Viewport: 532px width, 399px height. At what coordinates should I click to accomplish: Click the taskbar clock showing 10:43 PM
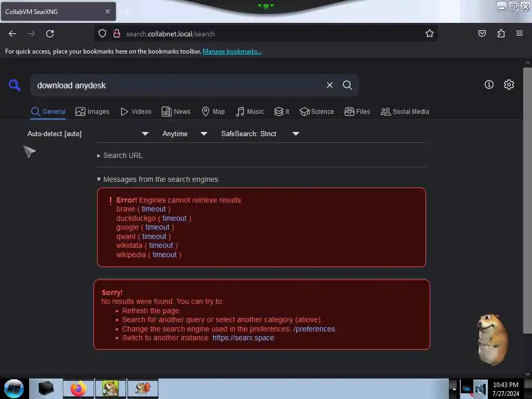pyautogui.click(x=506, y=389)
